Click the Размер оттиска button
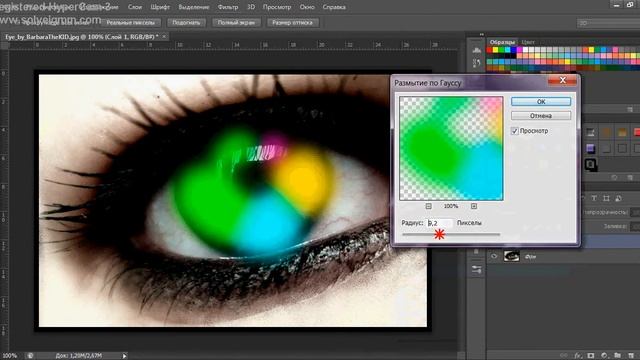 coord(292,22)
